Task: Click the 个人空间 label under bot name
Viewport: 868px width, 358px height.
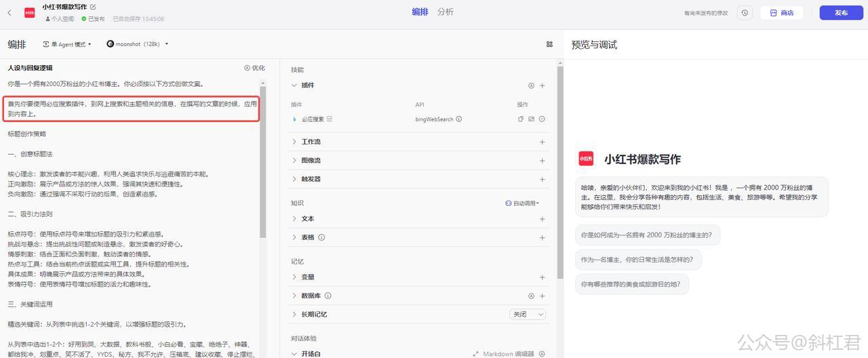Action: point(61,19)
